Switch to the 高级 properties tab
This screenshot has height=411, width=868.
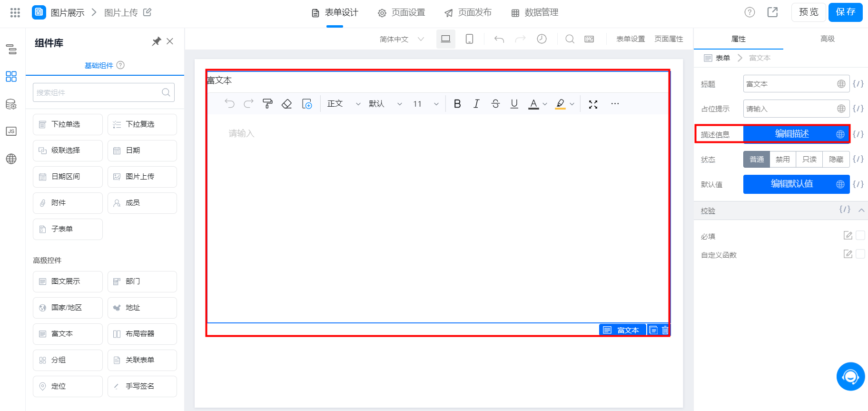828,39
